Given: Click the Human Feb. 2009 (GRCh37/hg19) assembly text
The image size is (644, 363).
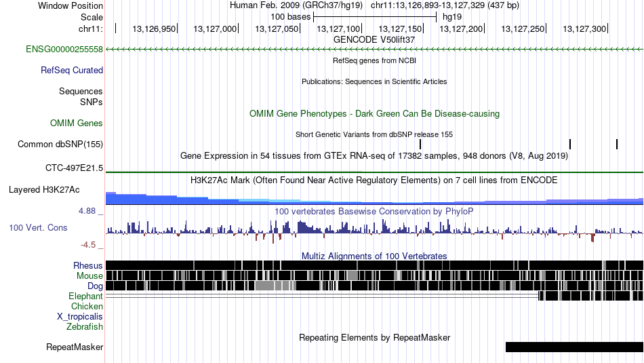Looking at the screenshot, I should coord(296,5).
